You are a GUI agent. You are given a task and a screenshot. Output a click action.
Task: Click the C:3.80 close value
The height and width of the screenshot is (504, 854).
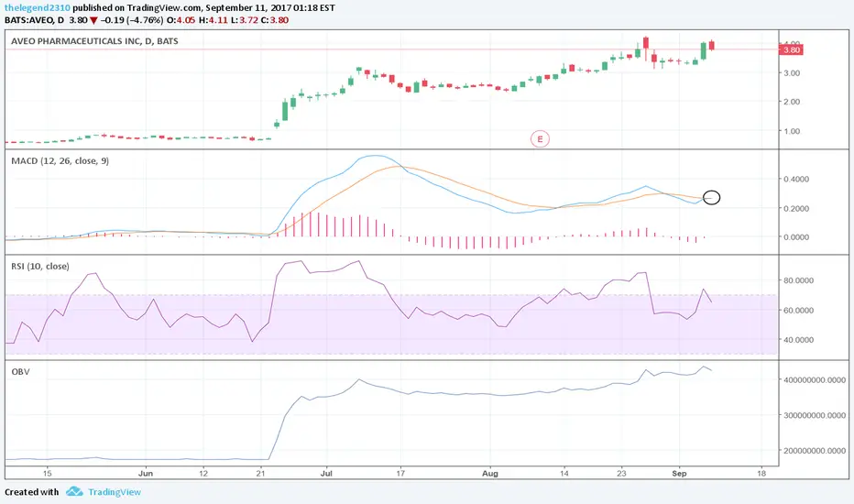(x=275, y=20)
